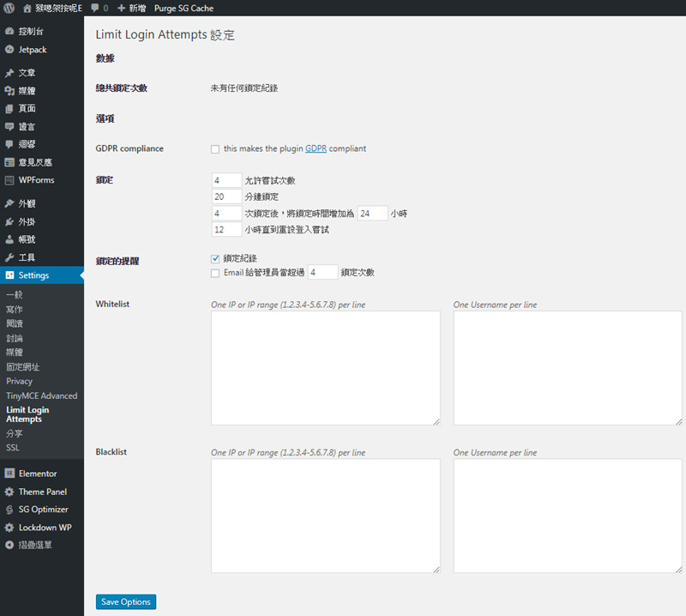
Task: Open the Privacy settings submenu
Action: tap(19, 381)
